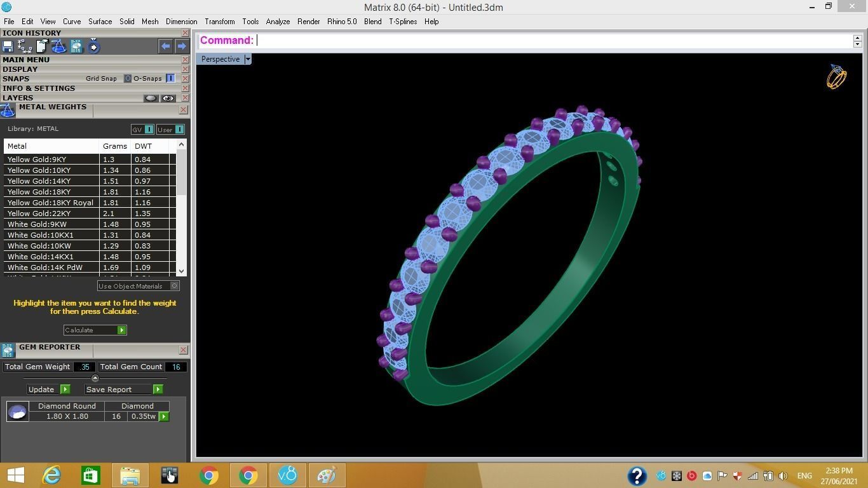Click the metal list scrollbar thumb
Viewport: 868px width, 488px height.
coord(181,173)
